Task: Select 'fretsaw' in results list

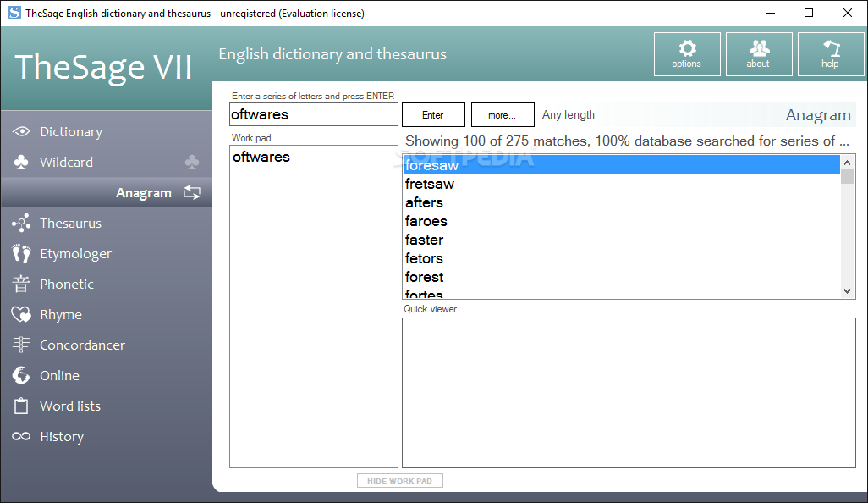Action: [x=621, y=184]
